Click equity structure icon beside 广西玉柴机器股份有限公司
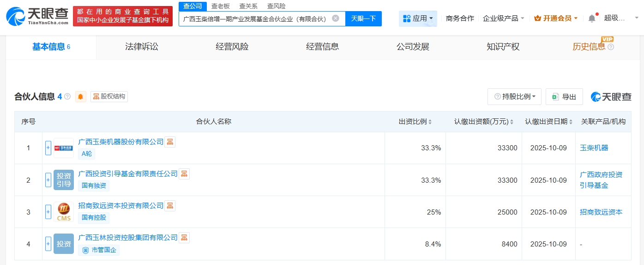Viewport: 644px width, 265px height. tap(170, 142)
